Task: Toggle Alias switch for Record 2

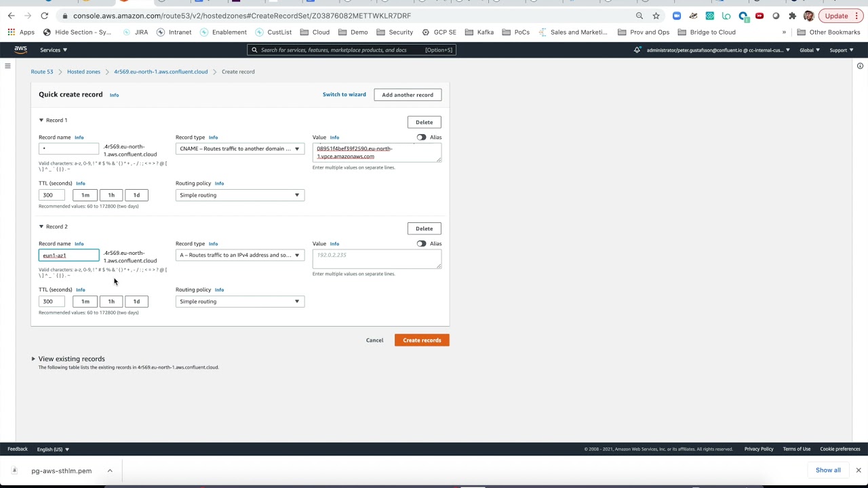Action: tap(421, 243)
